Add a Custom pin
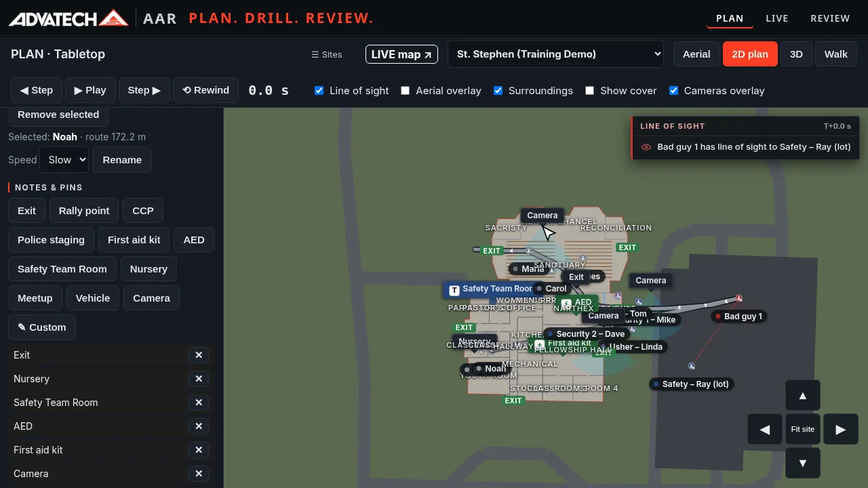Viewport: 868px width, 488px height. coord(42,327)
